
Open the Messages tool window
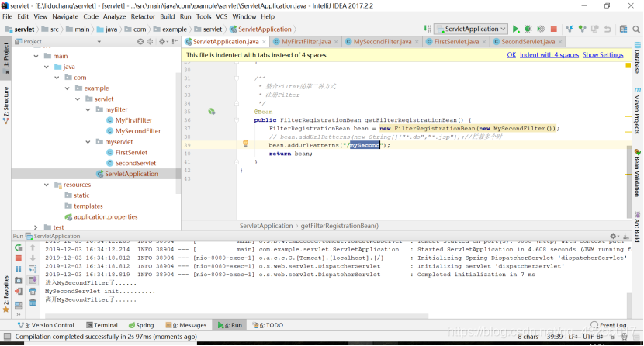click(x=185, y=325)
